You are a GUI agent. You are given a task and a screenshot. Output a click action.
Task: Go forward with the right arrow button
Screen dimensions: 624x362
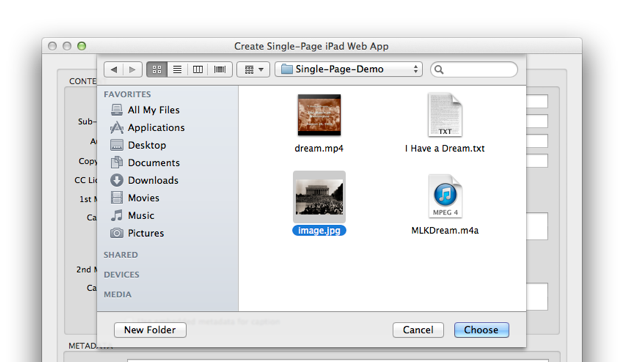tap(133, 70)
